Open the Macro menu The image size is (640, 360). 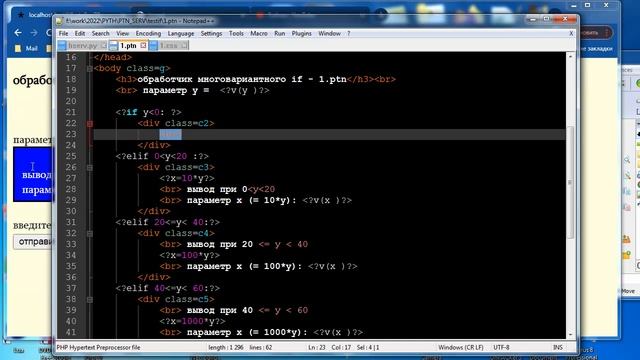[259, 33]
